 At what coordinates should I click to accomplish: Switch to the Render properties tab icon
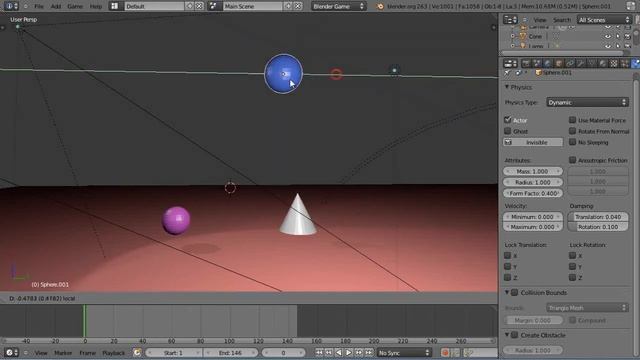pyautogui.click(x=526, y=63)
